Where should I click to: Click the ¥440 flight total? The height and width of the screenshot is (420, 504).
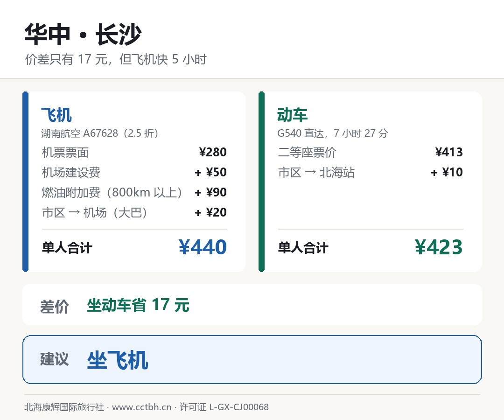click(x=203, y=247)
